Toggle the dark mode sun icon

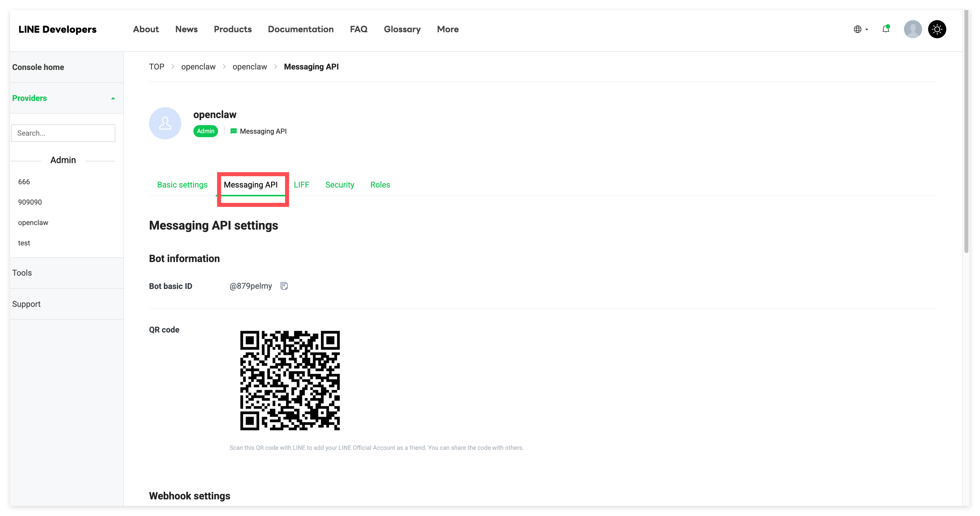pyautogui.click(x=937, y=29)
